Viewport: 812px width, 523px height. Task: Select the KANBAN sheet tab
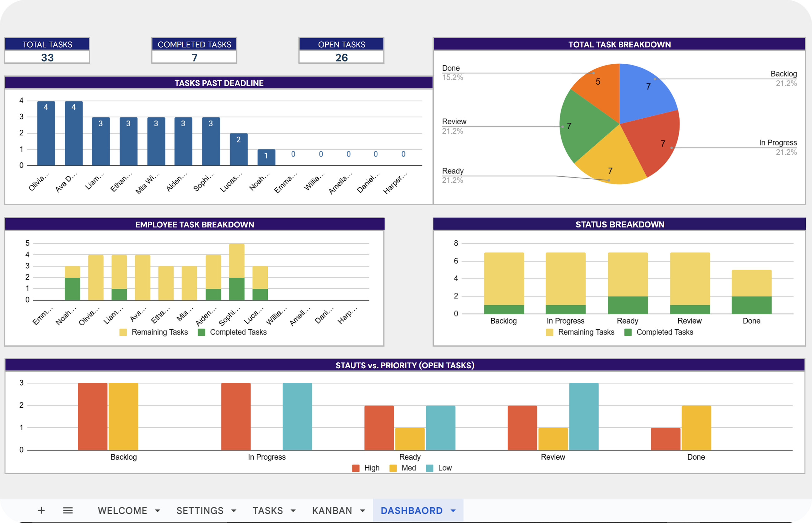coord(332,511)
